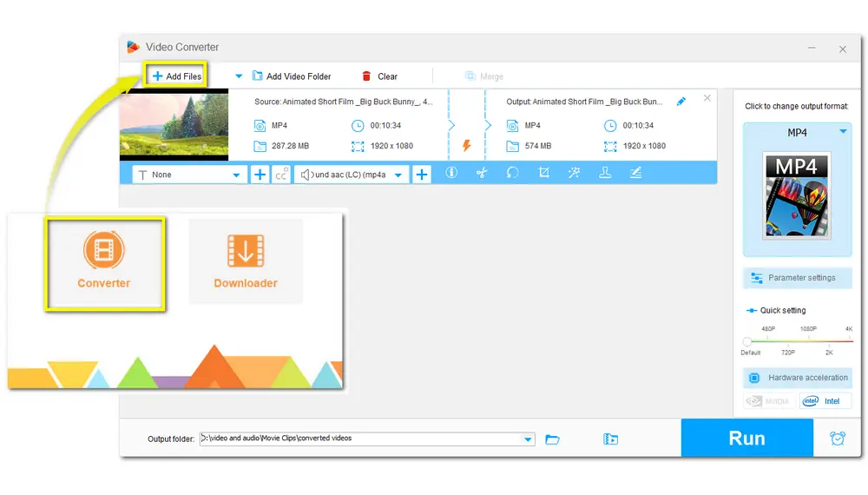Open the crop tool

point(543,173)
